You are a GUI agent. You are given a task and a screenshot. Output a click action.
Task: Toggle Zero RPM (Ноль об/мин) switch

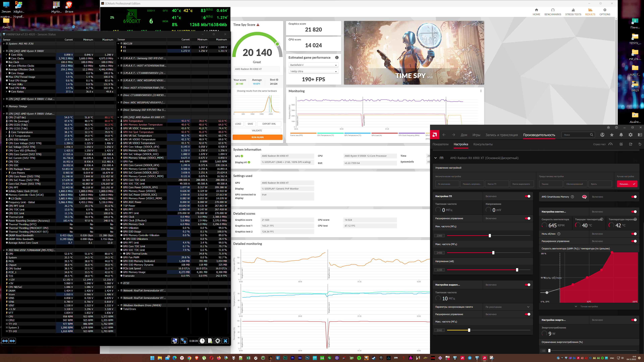coord(634,234)
